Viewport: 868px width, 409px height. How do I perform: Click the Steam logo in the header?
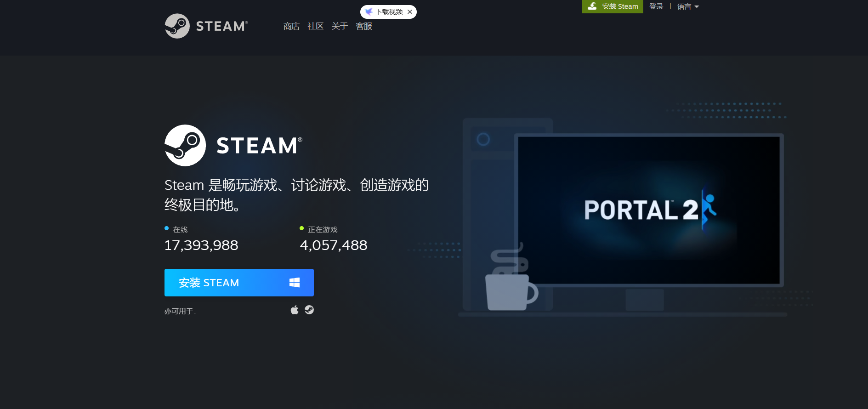tap(206, 26)
